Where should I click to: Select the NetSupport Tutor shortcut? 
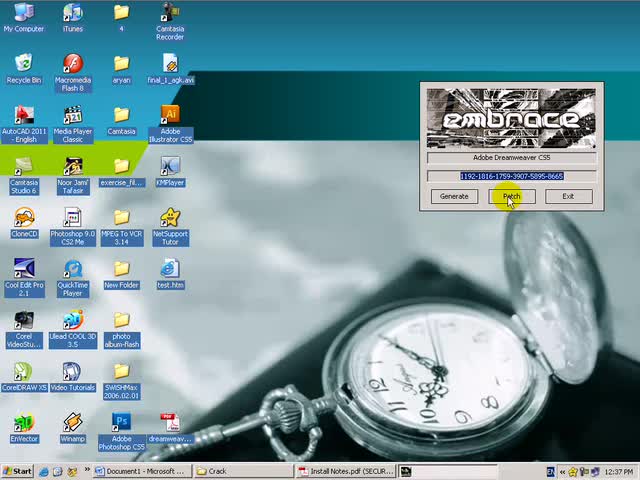point(170,227)
